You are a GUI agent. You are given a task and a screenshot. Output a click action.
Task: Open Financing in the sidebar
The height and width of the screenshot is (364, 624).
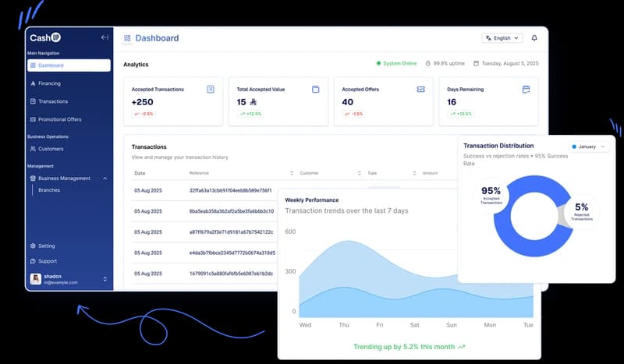pyautogui.click(x=49, y=83)
